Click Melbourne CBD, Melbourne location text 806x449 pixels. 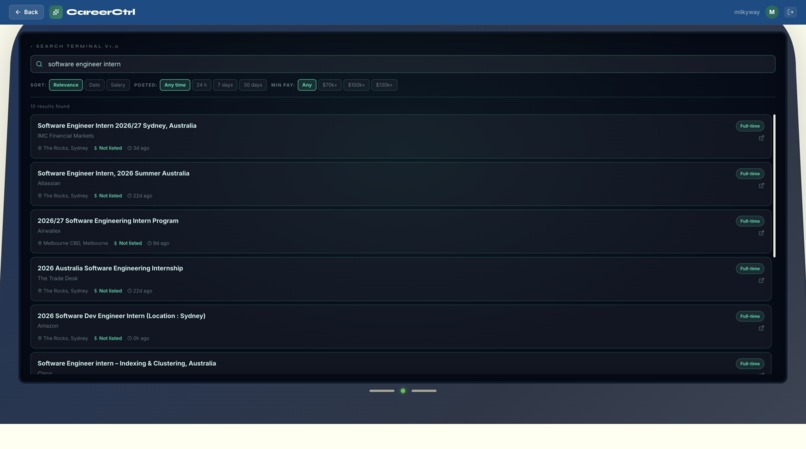75,243
